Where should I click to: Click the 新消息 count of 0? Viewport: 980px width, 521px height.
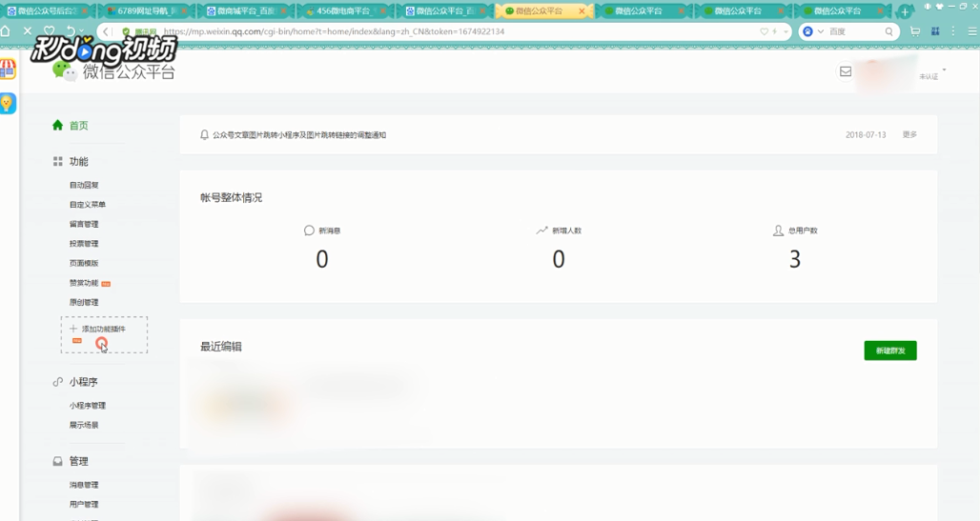[322, 259]
